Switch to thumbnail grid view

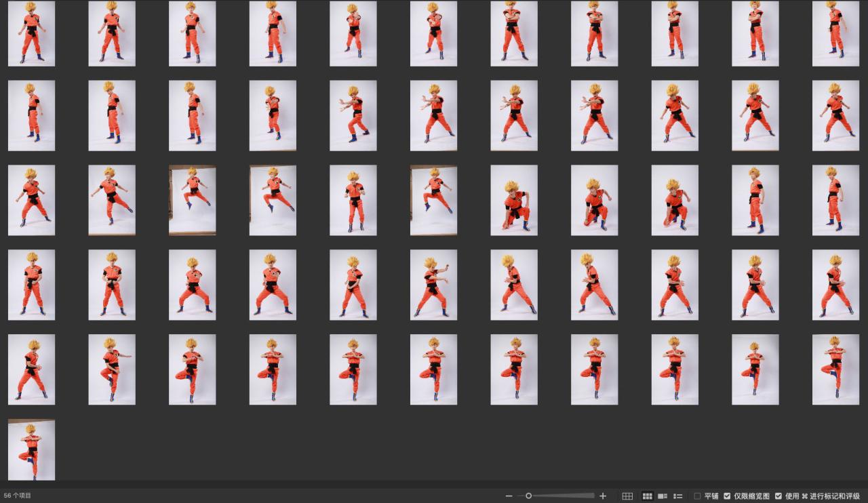647,496
